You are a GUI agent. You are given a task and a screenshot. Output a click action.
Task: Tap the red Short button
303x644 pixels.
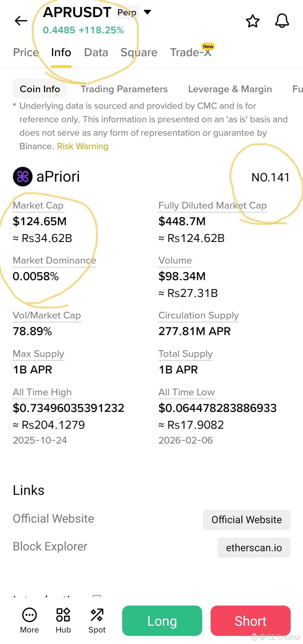coord(250,621)
